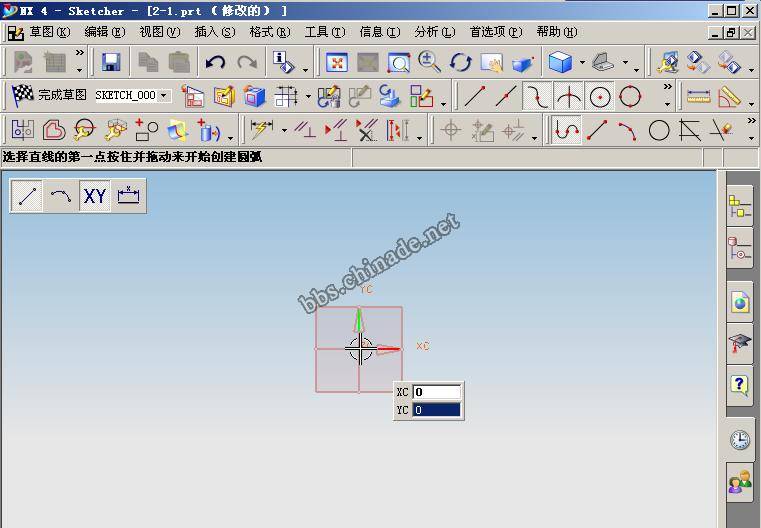Open the History clock side tab
The height and width of the screenshot is (528, 761).
click(740, 439)
